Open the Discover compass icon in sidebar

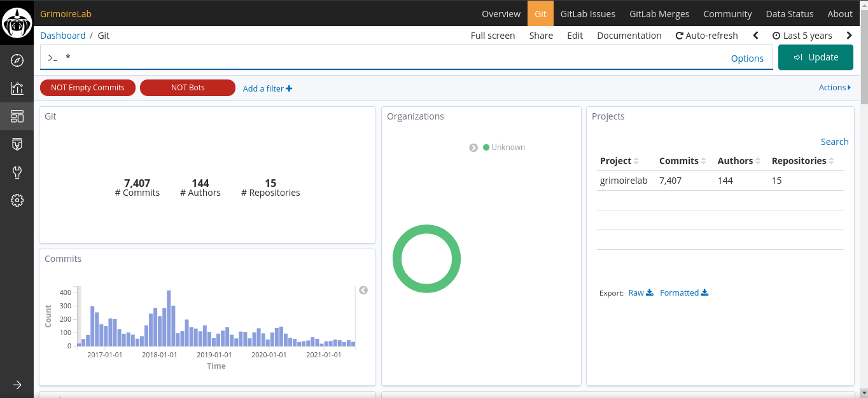tap(17, 60)
